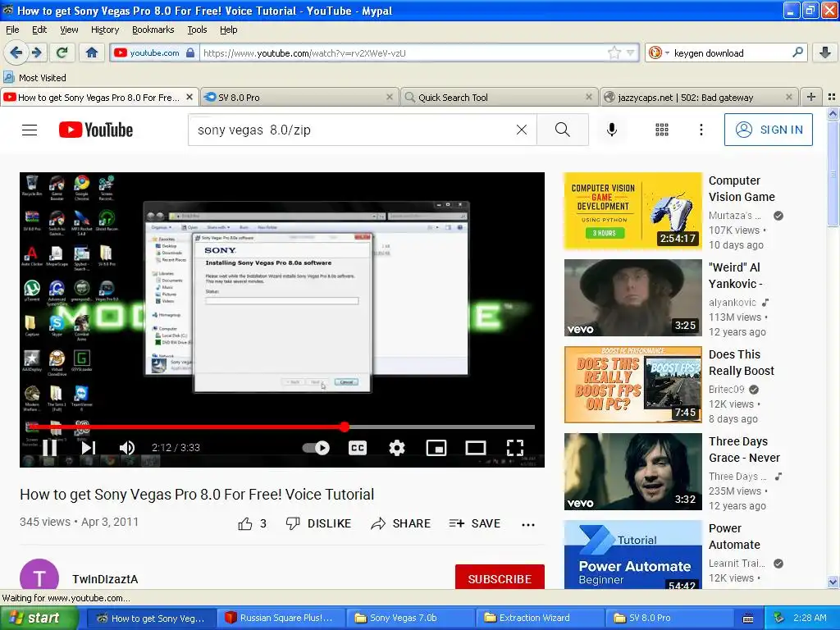Toggle closed captions
This screenshot has height=630, width=840.
coord(358,448)
